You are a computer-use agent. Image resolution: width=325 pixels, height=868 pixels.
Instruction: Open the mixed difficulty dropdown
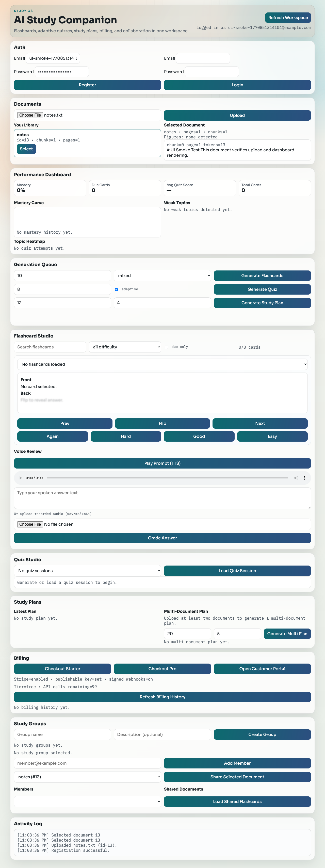point(162,276)
